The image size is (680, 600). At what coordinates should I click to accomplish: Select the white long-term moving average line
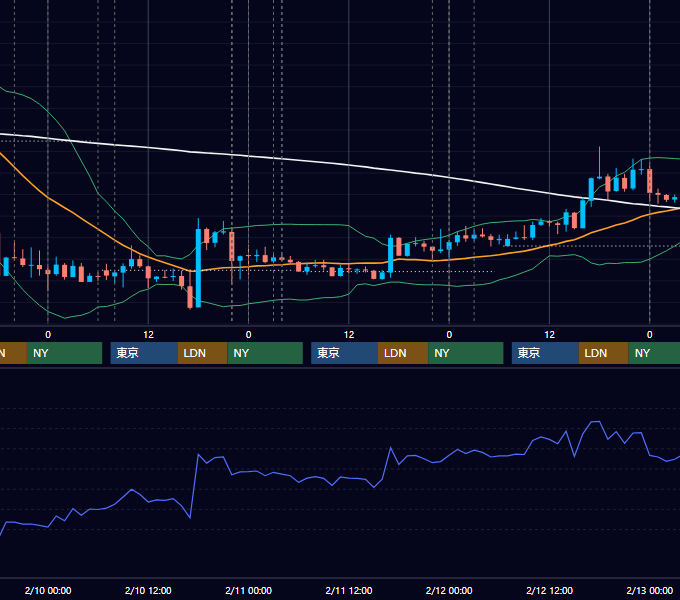349,165
